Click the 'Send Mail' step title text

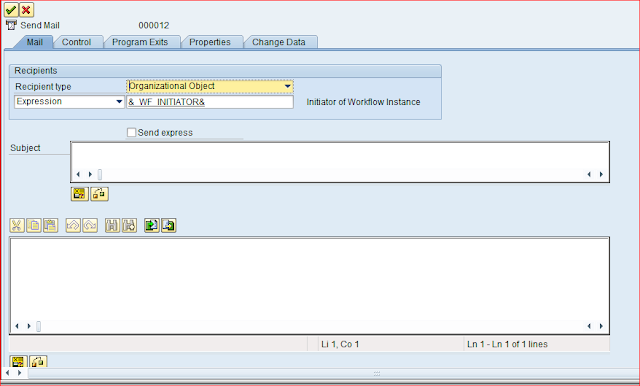pos(40,25)
